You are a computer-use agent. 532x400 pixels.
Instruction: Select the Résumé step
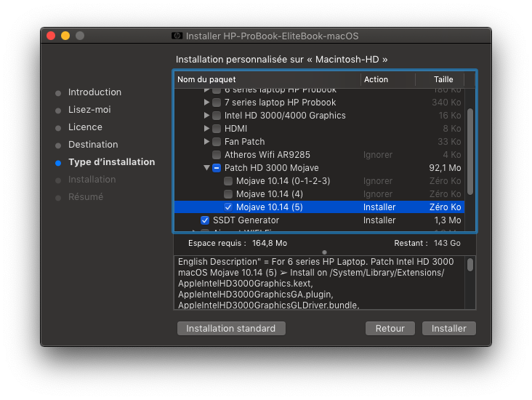tap(86, 197)
